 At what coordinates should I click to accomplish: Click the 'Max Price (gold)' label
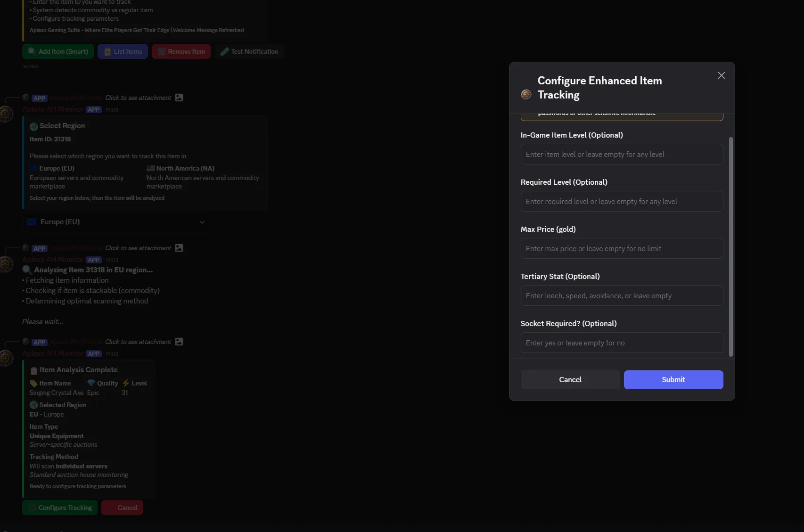coord(548,229)
